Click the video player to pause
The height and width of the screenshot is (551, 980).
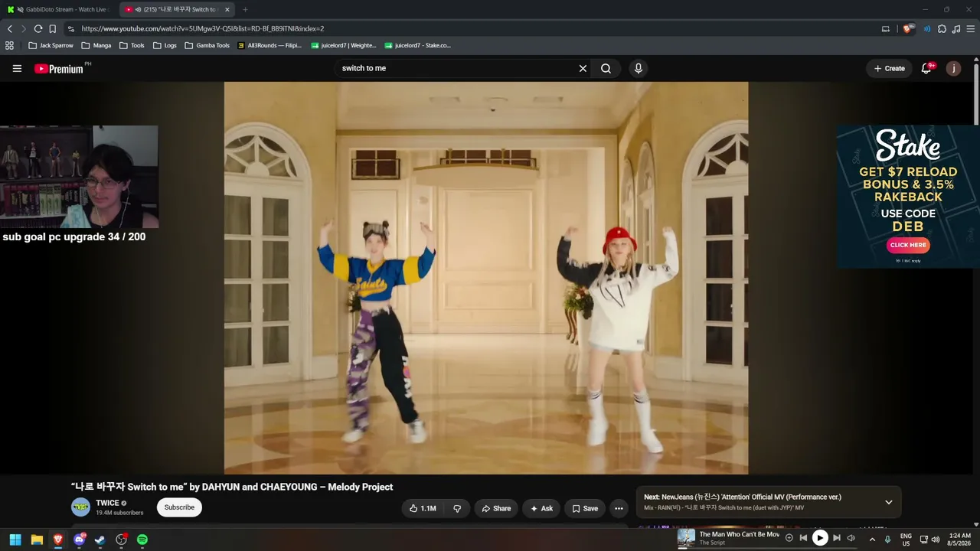coord(486,278)
